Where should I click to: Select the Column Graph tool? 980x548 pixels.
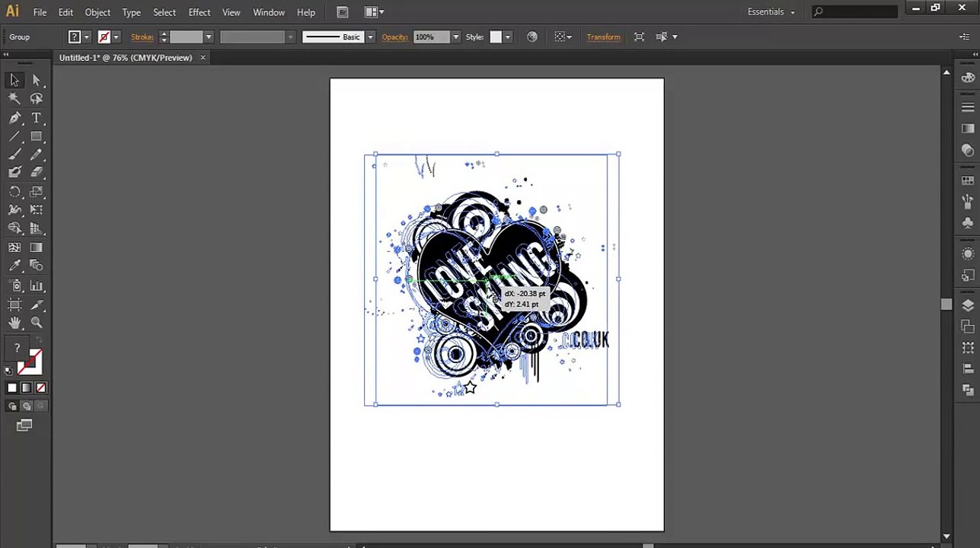click(x=36, y=286)
